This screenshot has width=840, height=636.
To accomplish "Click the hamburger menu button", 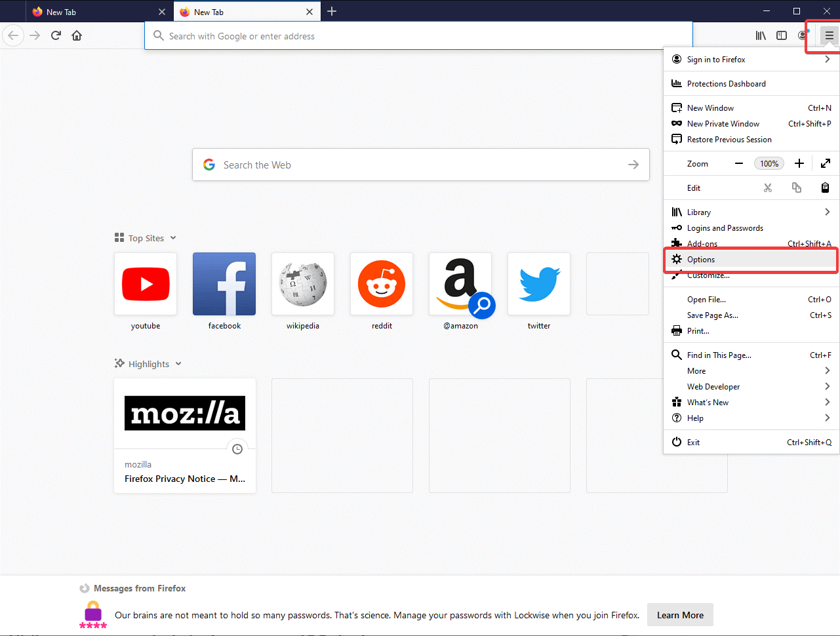I will click(829, 35).
